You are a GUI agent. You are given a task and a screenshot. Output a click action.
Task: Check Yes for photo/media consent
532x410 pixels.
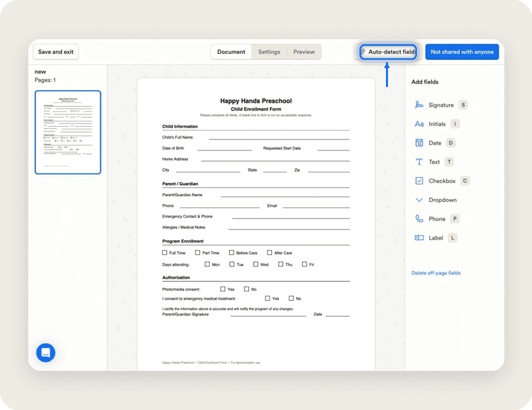223,289
